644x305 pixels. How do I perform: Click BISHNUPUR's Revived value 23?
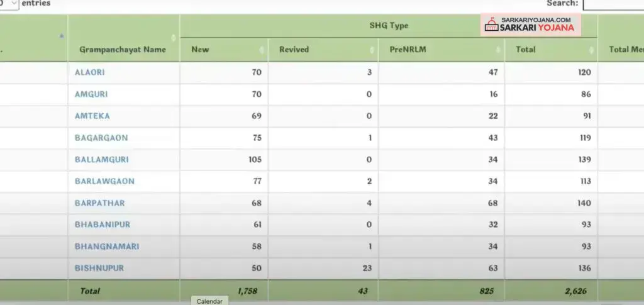[x=367, y=268]
